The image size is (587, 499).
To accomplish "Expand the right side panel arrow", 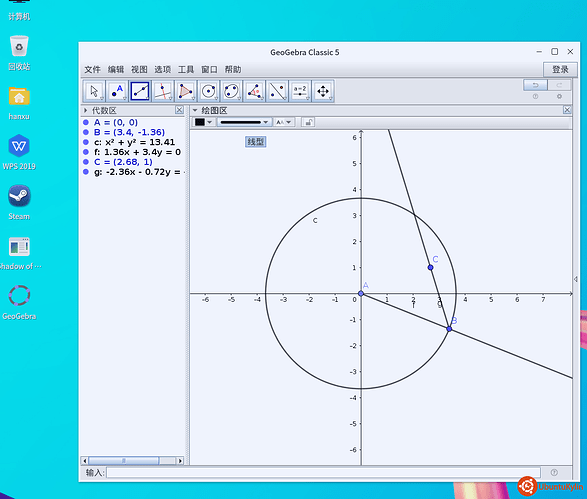I will pos(576,279).
